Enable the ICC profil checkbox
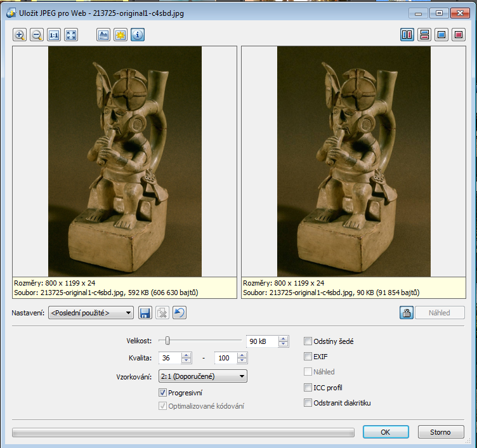The height and width of the screenshot is (448, 477). [308, 388]
